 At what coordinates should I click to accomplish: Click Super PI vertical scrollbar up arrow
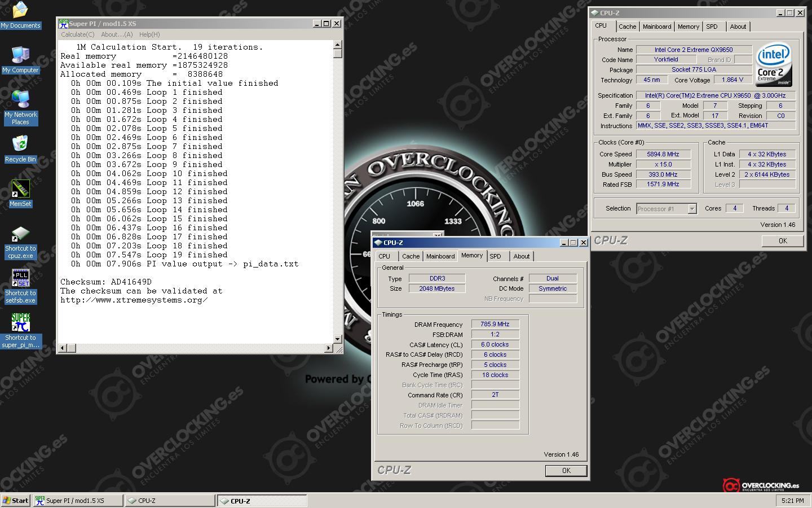[337, 45]
